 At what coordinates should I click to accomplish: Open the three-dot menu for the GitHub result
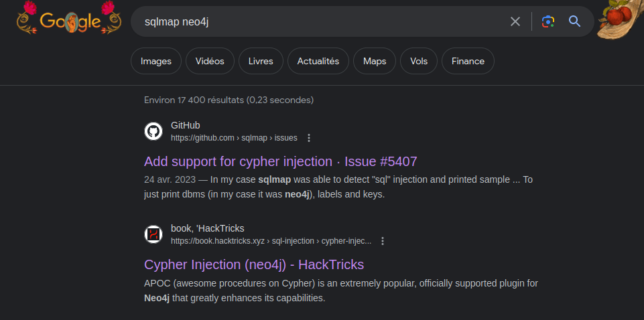click(x=309, y=138)
